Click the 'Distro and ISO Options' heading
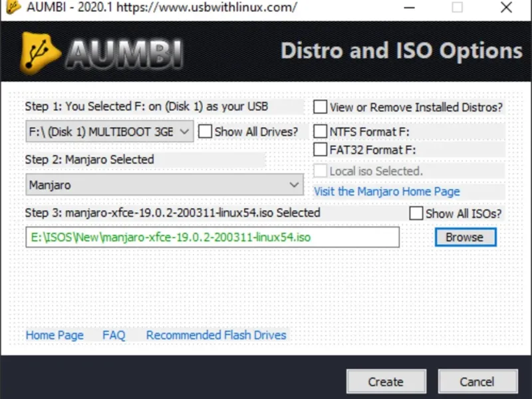 pyautogui.click(x=402, y=51)
